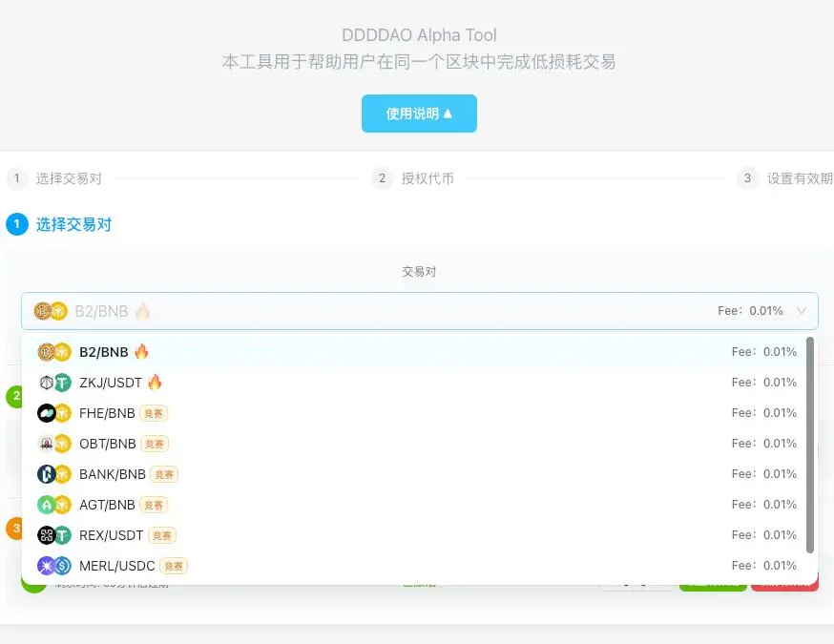834x644 pixels.
Task: Select REX/USDT trading pair
Action: (x=414, y=535)
